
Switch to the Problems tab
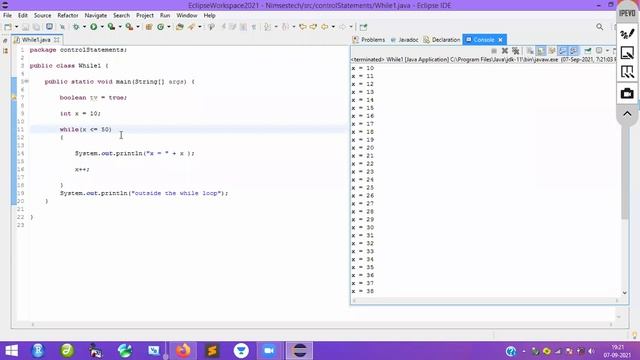369,40
